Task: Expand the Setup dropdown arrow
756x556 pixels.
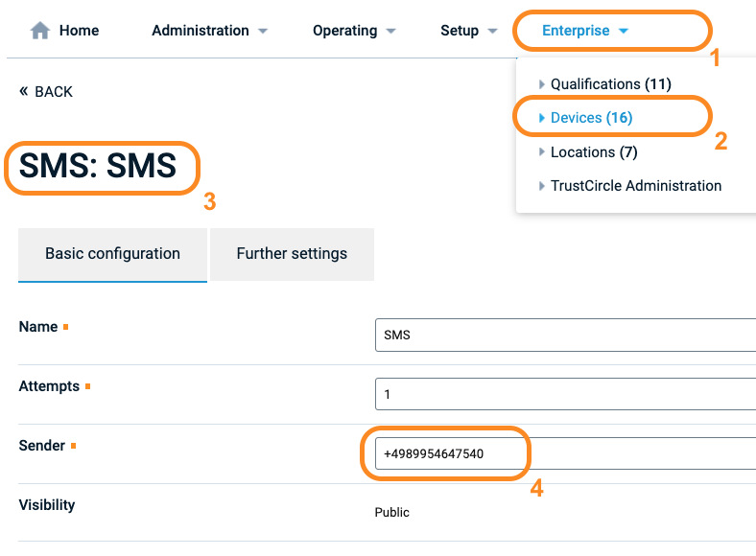Action: [492, 31]
